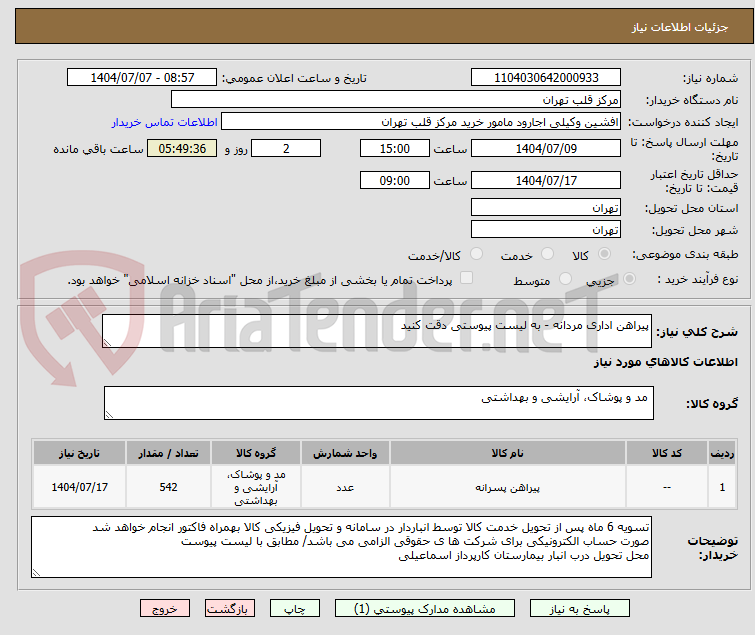The image size is (755, 635).
Task: Click the delivery city field تهران
Action: click(546, 230)
